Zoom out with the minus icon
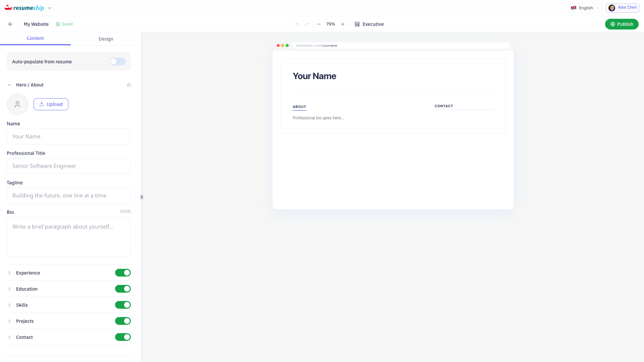 coord(319,24)
